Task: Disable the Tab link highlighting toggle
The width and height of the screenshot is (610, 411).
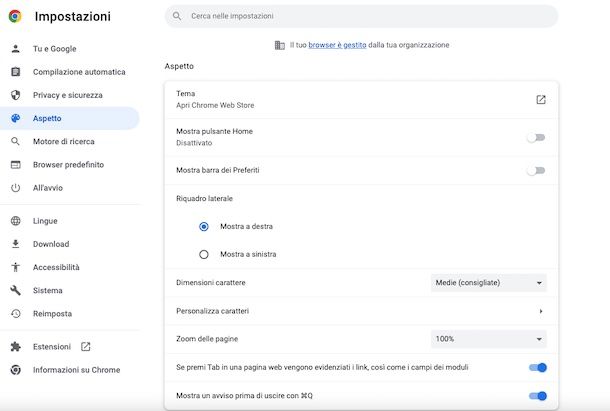Action: pyautogui.click(x=538, y=367)
